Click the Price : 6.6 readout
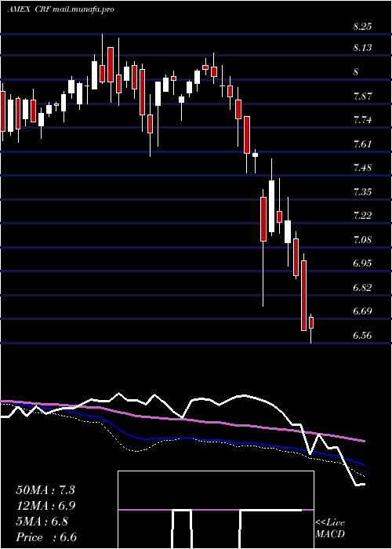Viewport: 392px width, 549px height. [x=46, y=537]
